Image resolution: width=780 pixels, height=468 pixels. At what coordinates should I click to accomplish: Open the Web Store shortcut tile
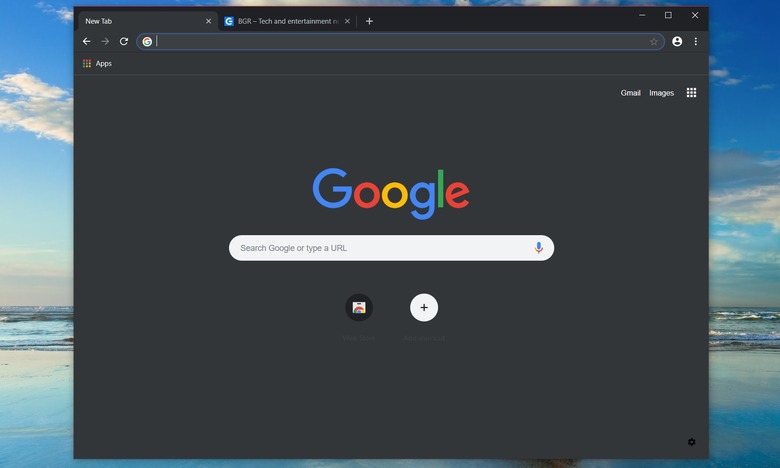359,307
